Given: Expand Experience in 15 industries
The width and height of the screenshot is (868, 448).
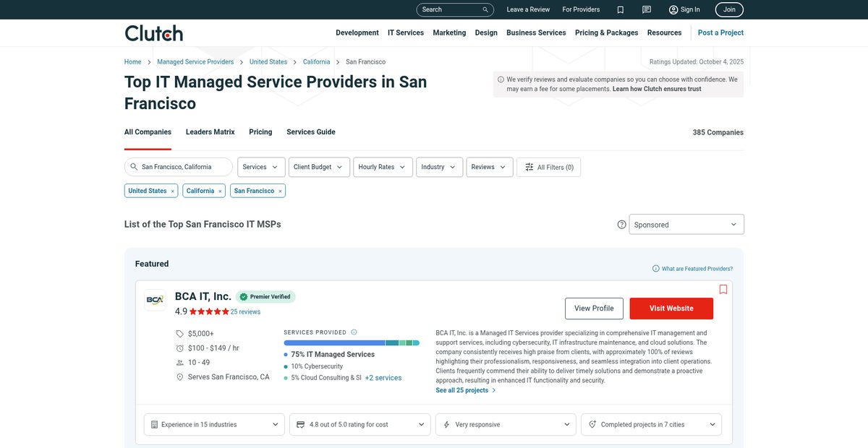Looking at the screenshot, I should pyautogui.click(x=215, y=425).
